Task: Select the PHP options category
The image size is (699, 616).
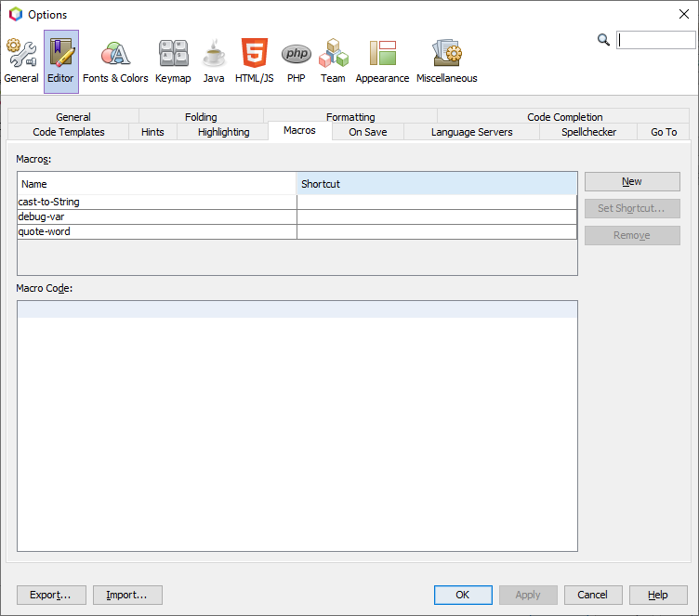Action: pos(296,61)
